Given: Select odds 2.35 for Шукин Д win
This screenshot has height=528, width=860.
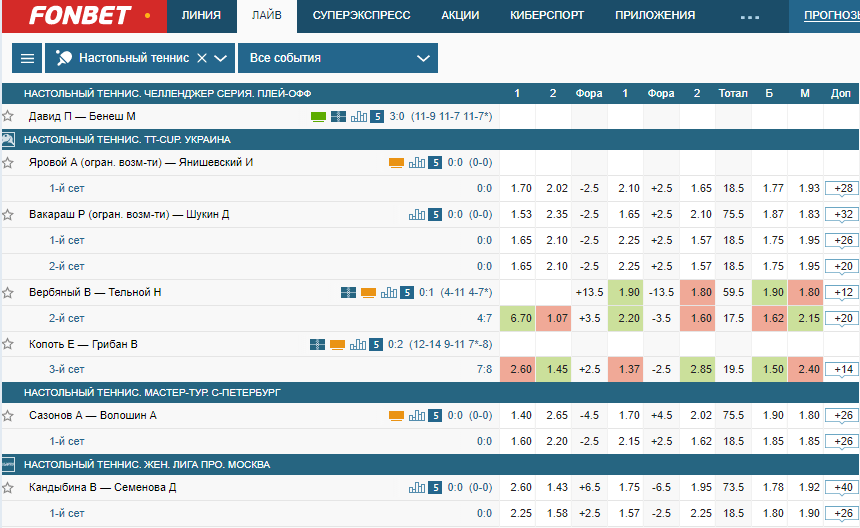Looking at the screenshot, I should pos(553,214).
